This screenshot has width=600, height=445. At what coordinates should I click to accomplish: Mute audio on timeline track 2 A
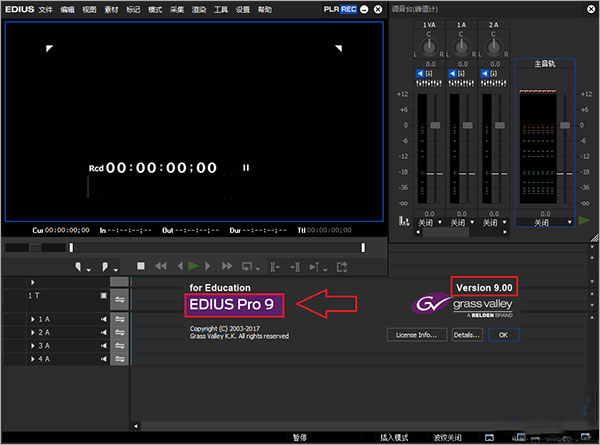(x=104, y=333)
